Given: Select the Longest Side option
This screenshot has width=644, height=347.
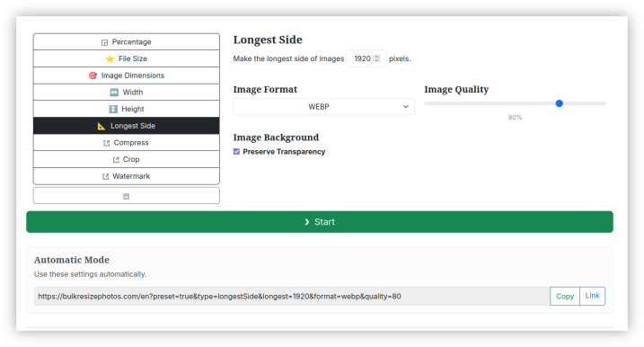Looking at the screenshot, I should 127,126.
